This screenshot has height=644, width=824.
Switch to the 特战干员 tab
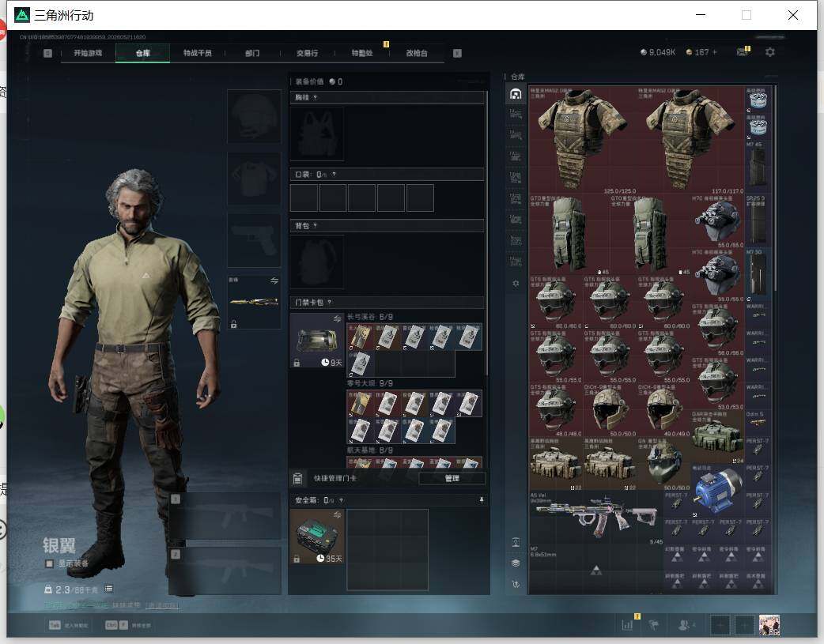click(x=198, y=53)
